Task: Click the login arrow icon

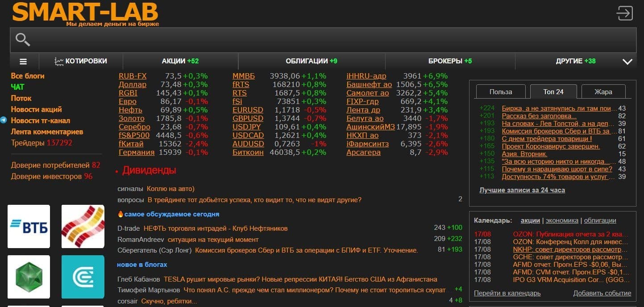Action: pos(624,12)
